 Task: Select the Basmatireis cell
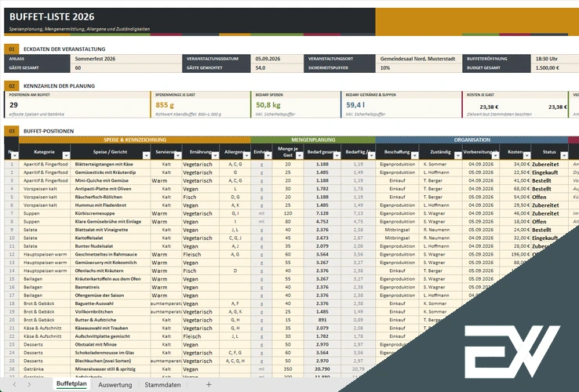[110, 287]
